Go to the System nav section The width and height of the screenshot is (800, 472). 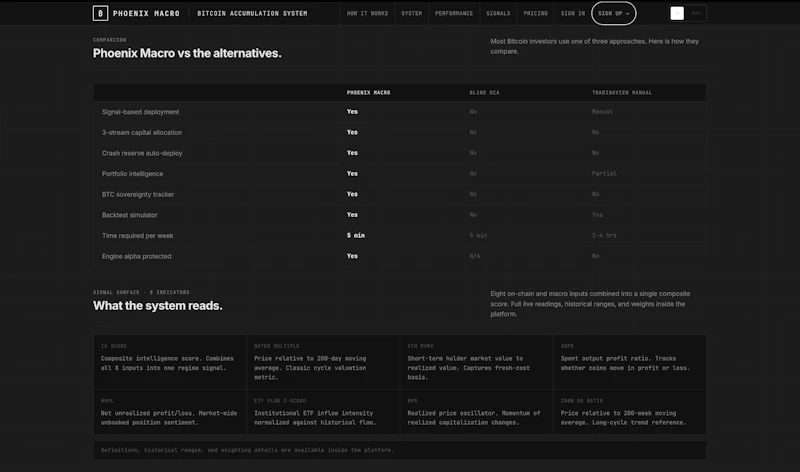point(411,13)
